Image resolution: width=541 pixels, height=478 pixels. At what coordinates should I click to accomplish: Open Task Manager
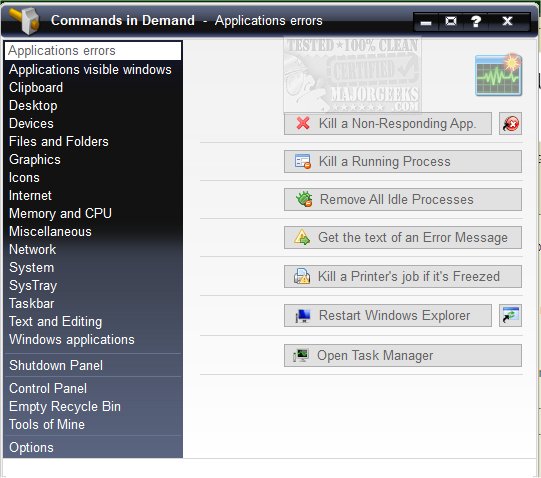coord(403,355)
